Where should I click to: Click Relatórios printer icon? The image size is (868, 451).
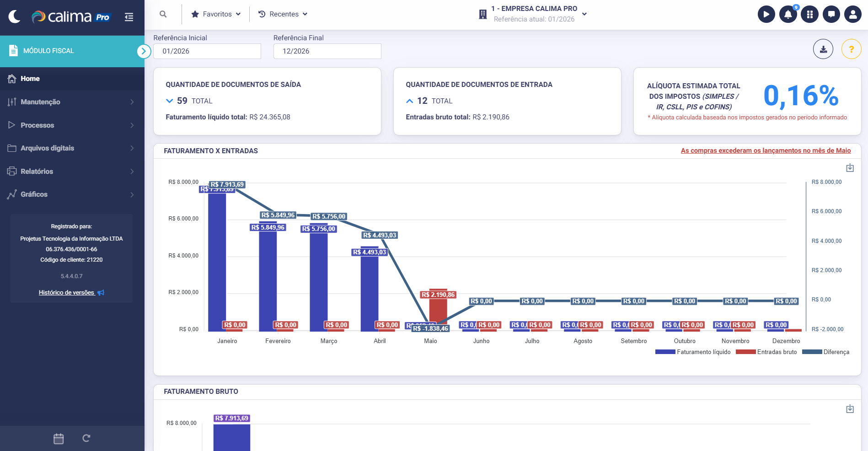[12, 171]
